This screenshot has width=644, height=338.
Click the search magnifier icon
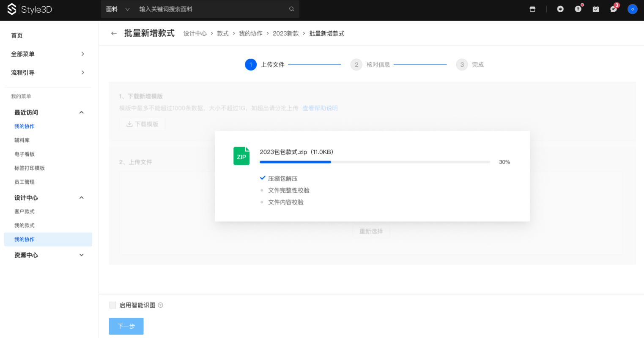point(292,9)
